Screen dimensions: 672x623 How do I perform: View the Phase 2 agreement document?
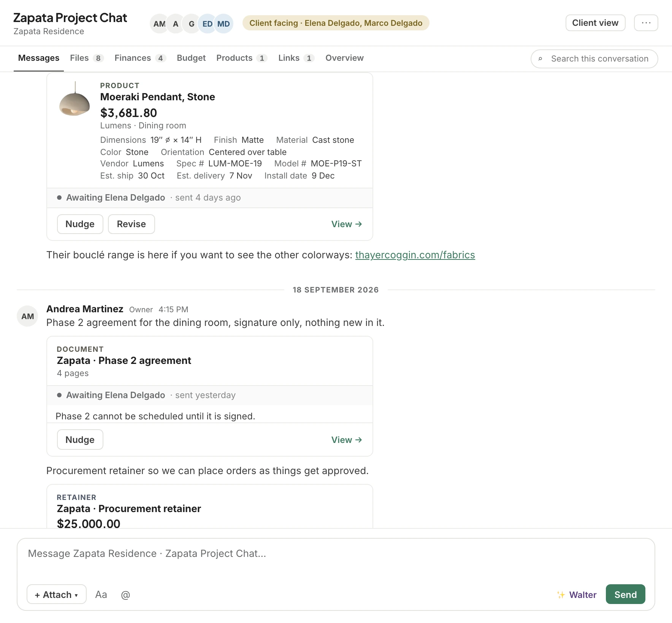[346, 440]
